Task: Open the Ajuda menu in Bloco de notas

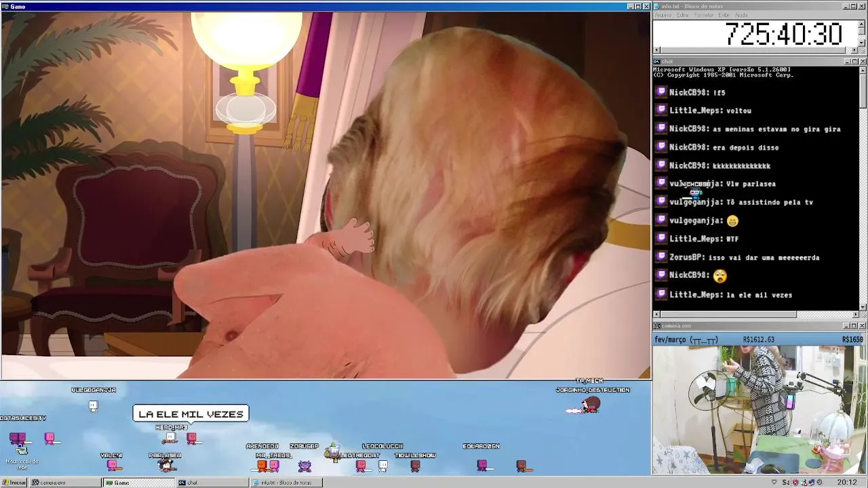Action: (741, 15)
